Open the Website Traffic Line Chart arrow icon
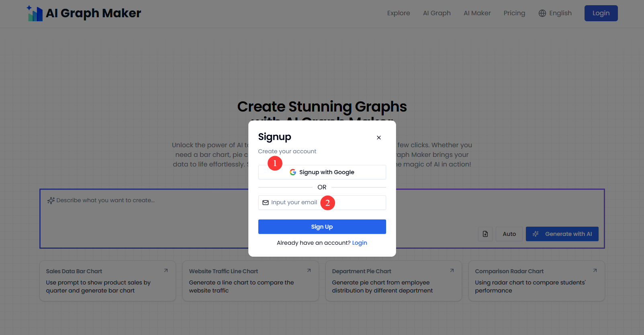 (x=309, y=271)
